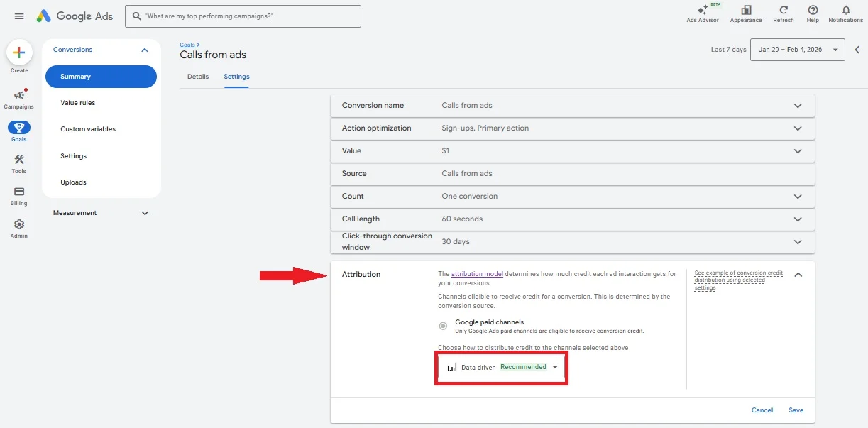Open the Data-driven attribution dropdown
The width and height of the screenshot is (868, 428).
tap(501, 367)
